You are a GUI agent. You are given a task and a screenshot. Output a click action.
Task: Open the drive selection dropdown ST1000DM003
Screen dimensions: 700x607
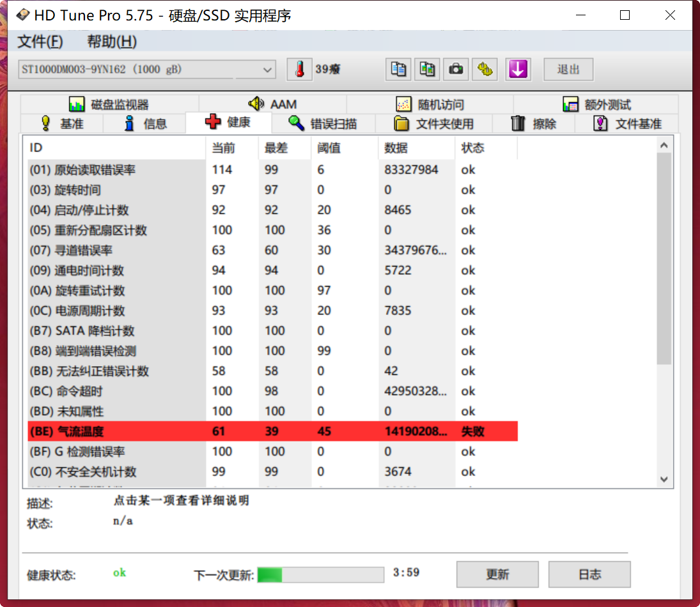tap(147, 70)
